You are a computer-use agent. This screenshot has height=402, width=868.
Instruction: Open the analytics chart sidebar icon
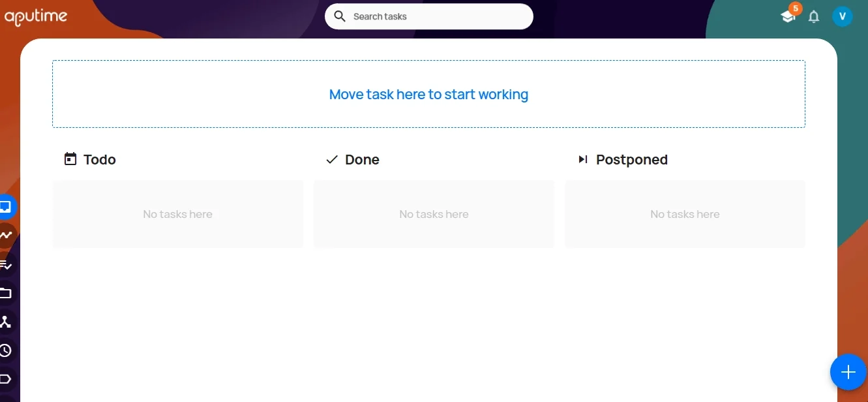(6, 236)
